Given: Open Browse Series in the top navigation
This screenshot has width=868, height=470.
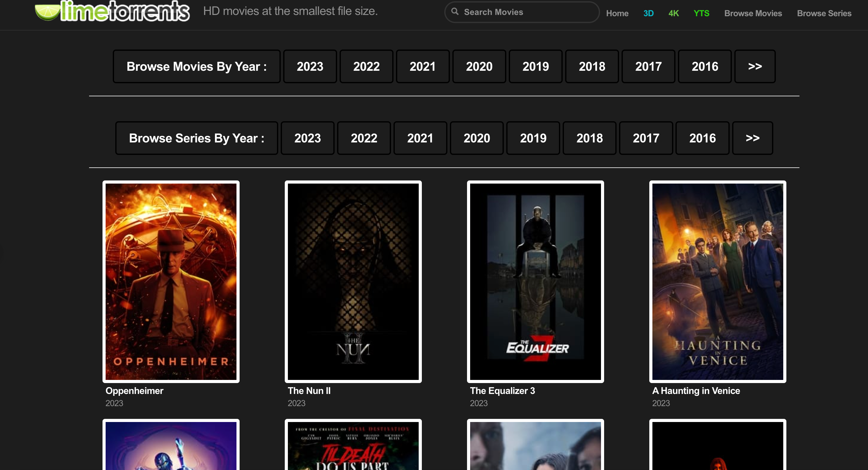Looking at the screenshot, I should click(824, 13).
